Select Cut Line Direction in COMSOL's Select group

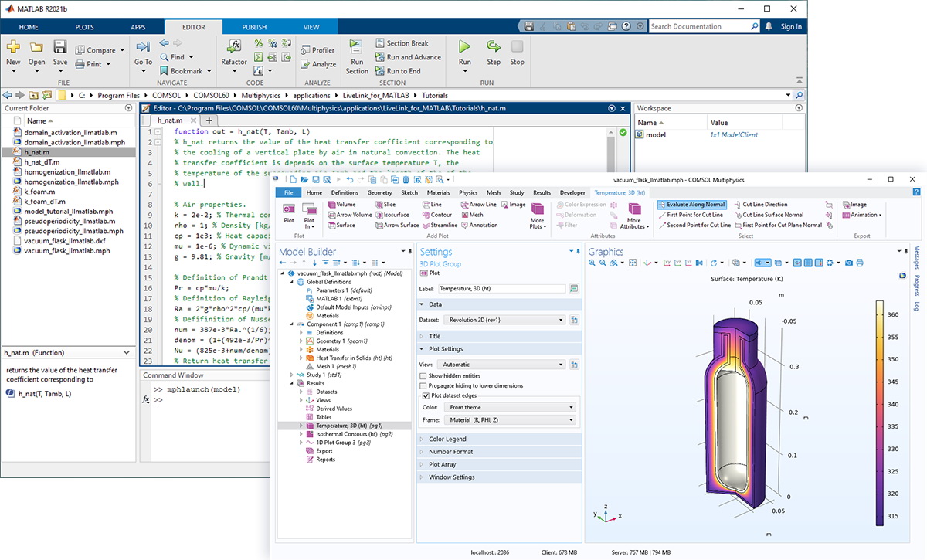coord(760,205)
